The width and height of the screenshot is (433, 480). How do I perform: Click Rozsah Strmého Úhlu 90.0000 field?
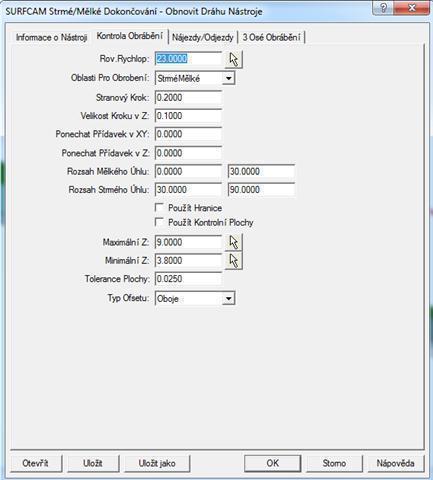click(x=261, y=190)
